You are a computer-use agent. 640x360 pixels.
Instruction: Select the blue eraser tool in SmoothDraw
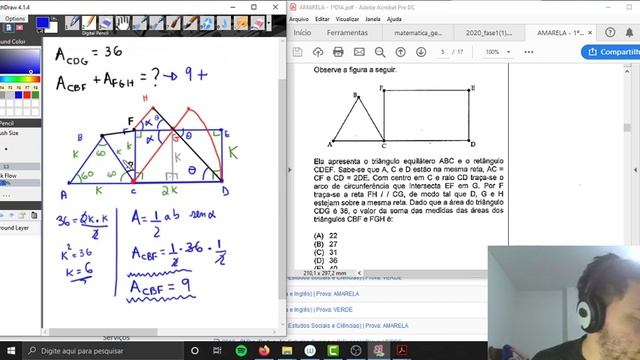click(x=106, y=23)
